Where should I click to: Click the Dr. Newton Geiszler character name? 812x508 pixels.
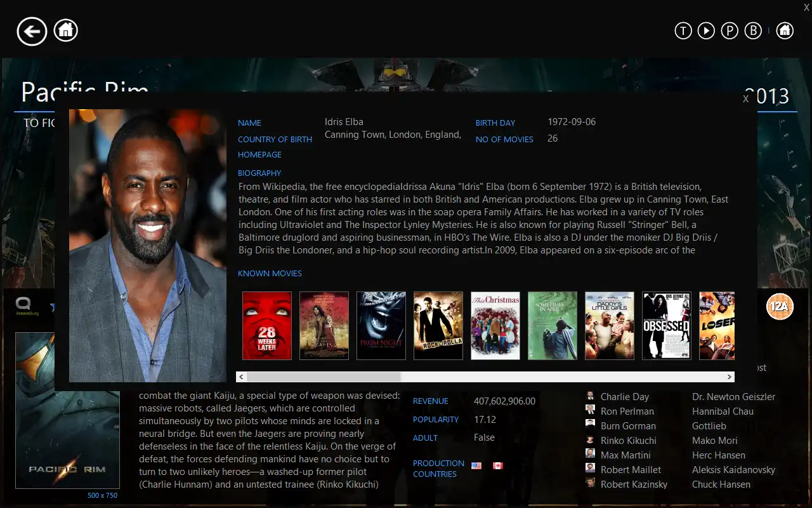click(x=733, y=397)
